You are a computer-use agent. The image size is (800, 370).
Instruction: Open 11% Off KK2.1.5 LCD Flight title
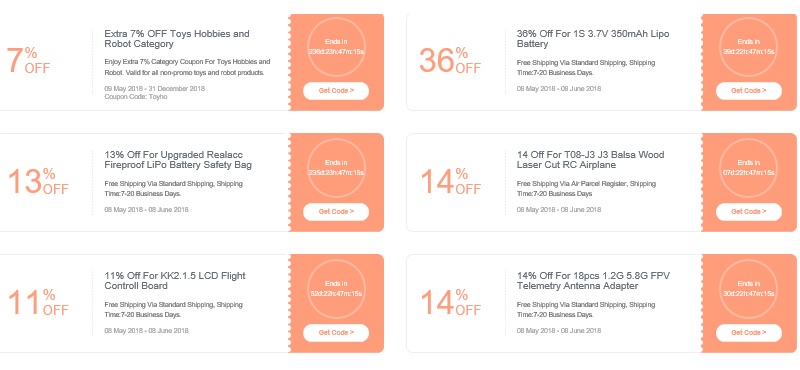click(175, 281)
